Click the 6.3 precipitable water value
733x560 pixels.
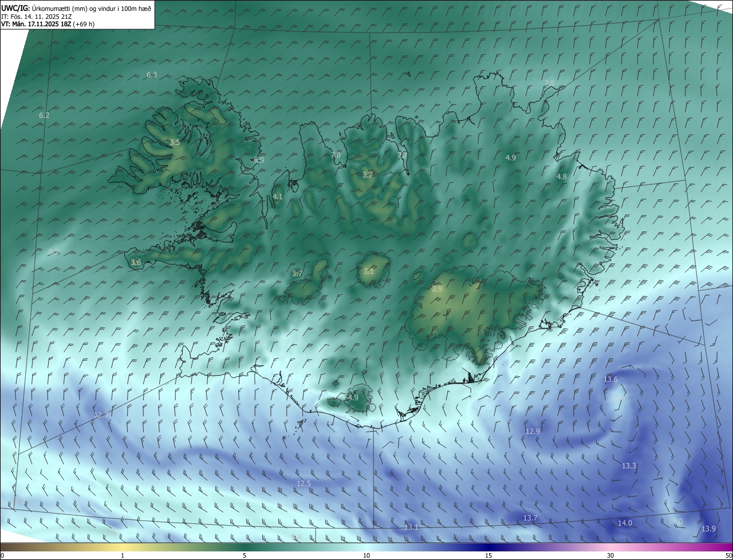tap(152, 75)
